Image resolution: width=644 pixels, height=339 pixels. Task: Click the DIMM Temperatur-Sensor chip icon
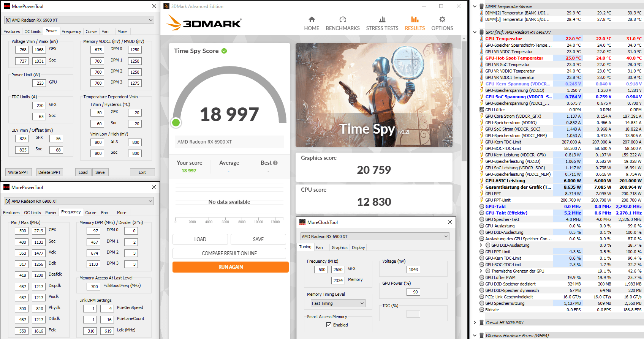coord(482,6)
